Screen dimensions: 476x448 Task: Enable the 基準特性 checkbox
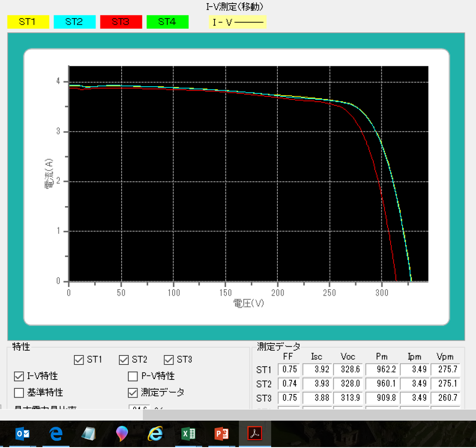pos(19,392)
